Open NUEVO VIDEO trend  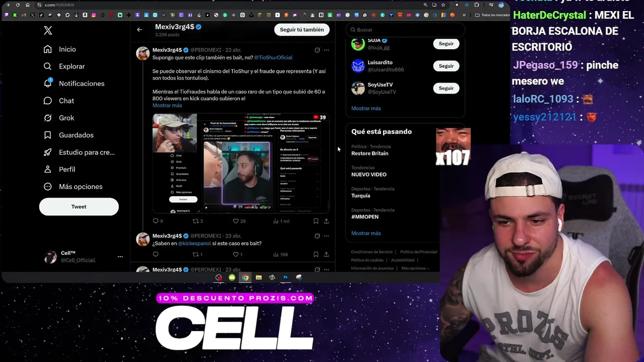coord(369,174)
